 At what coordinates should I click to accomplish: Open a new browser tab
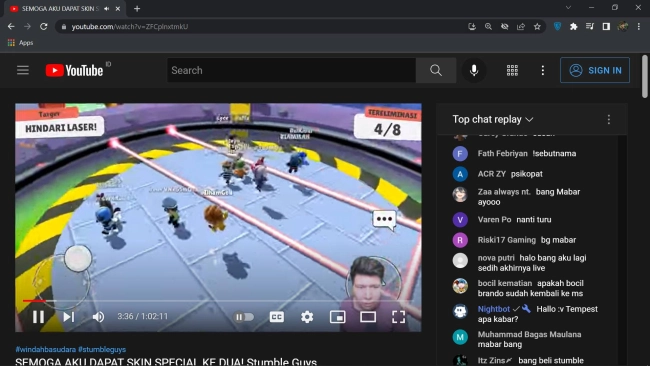pos(137,8)
